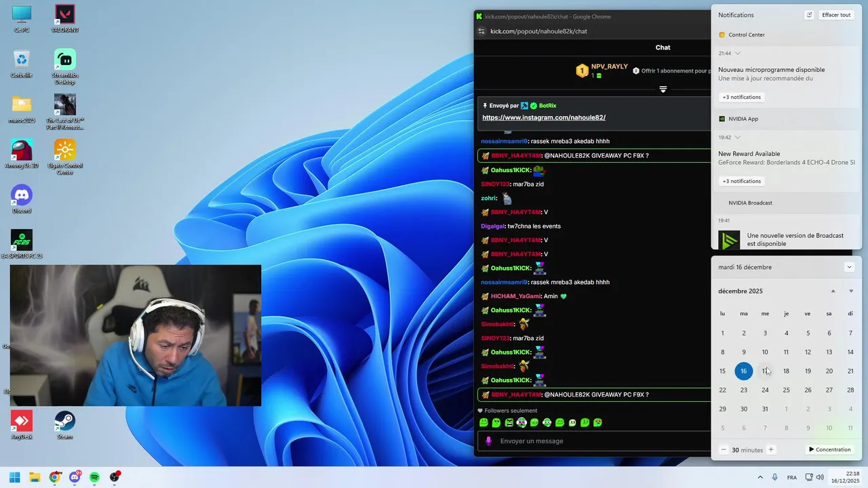Open the Corbeille recycle bin icon
Screen dimensions: 868x488
[22, 64]
